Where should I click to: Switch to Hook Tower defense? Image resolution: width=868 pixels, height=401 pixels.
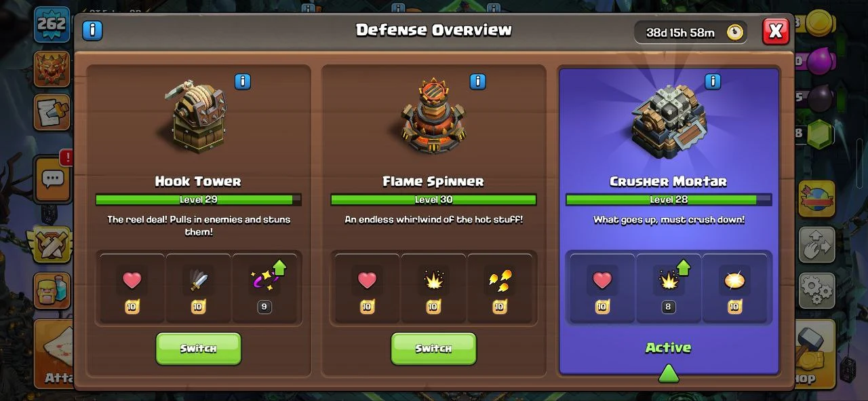pos(199,348)
